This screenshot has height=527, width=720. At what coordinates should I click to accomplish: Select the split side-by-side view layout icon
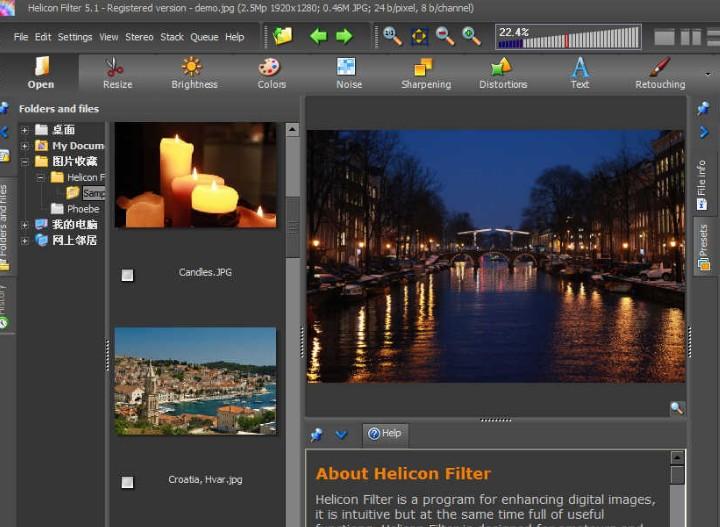691,37
